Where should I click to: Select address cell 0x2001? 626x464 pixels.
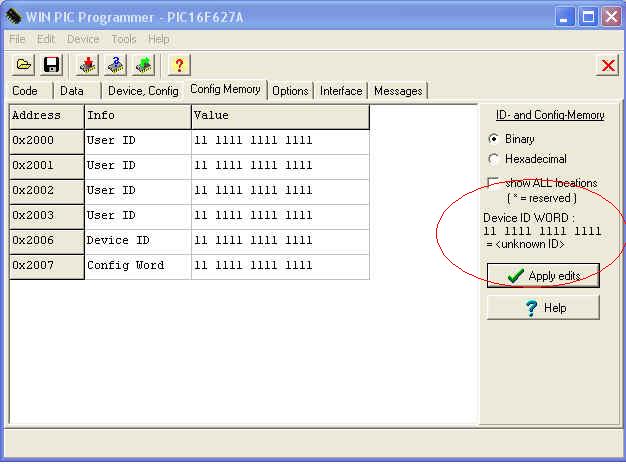tap(47, 167)
